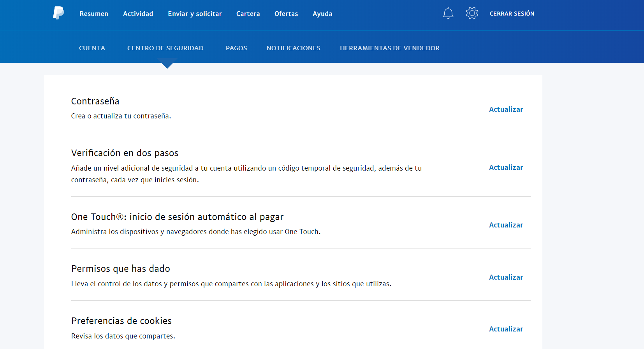
Task: Click the PayPal logo icon
Action: pyautogui.click(x=58, y=13)
